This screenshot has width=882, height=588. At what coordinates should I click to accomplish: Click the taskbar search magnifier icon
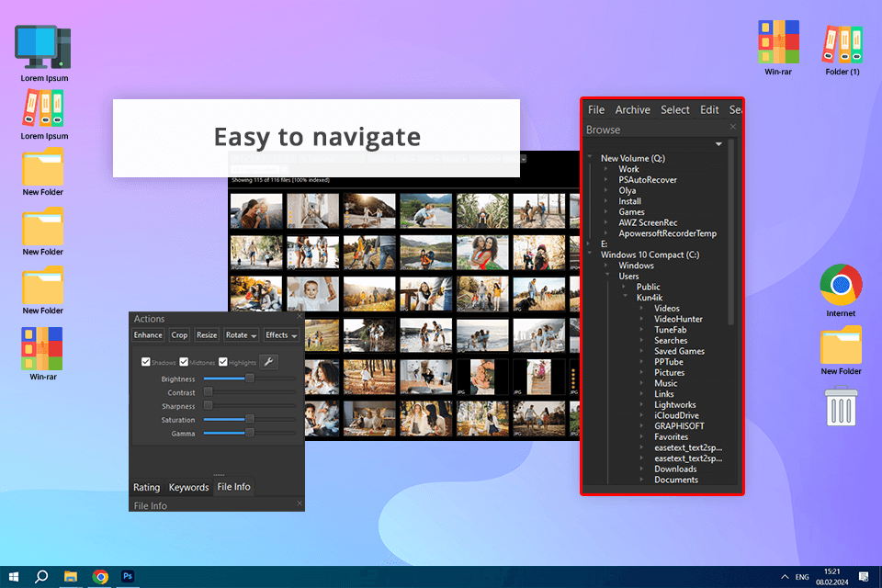41,576
